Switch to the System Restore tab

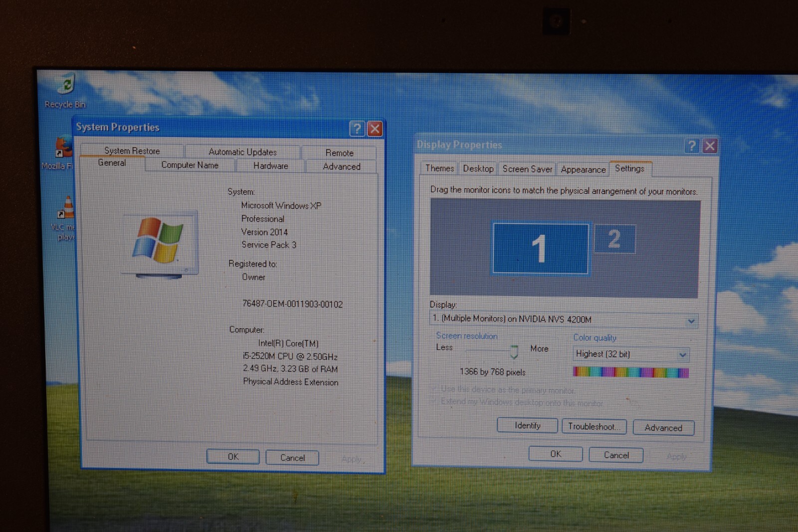132,151
